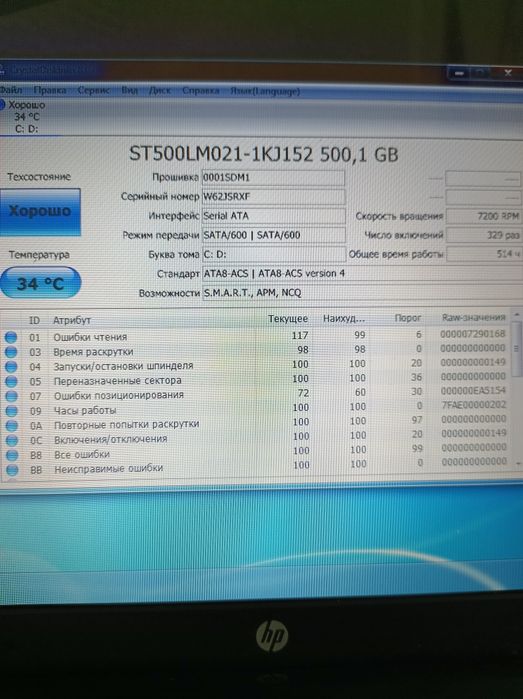Click status icon for Переназначенные сектора row

pos(11,381)
